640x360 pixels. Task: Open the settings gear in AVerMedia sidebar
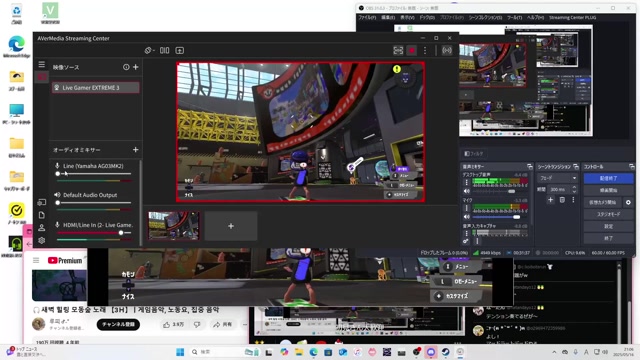point(42,240)
